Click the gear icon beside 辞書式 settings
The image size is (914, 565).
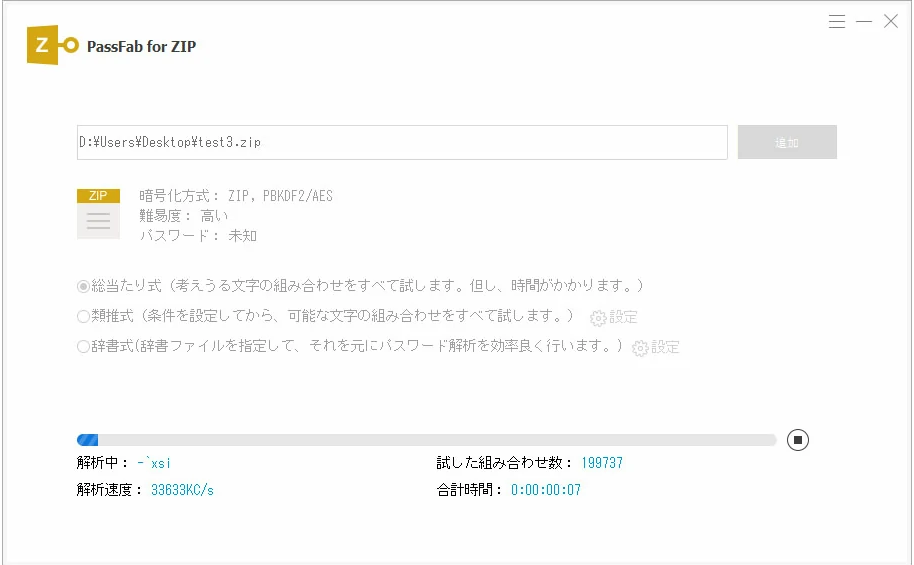640,348
